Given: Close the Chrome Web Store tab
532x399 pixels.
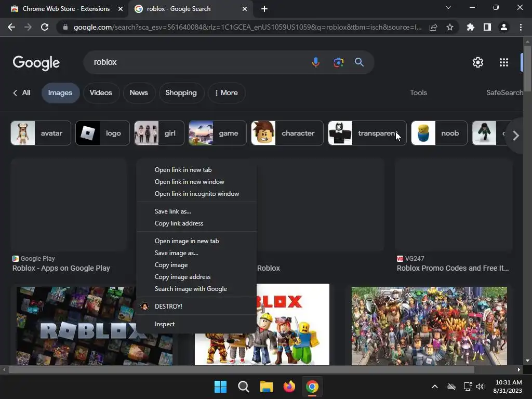Looking at the screenshot, I should [x=121, y=9].
